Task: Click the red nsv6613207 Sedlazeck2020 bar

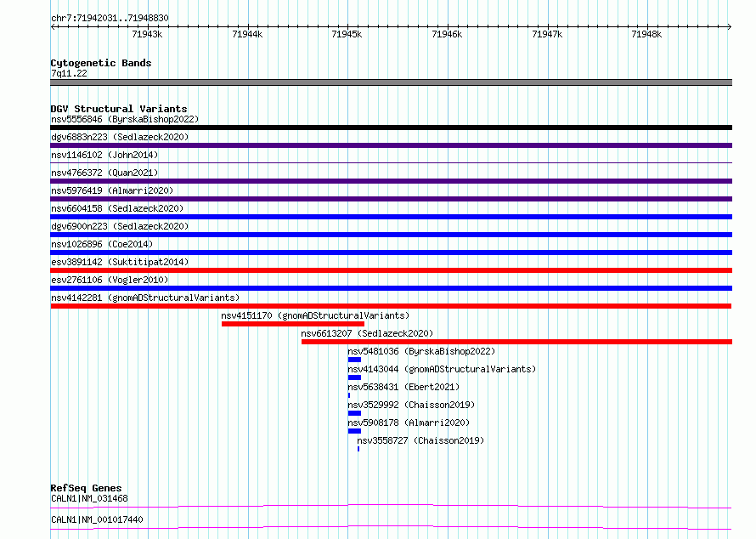Action: tap(516, 342)
